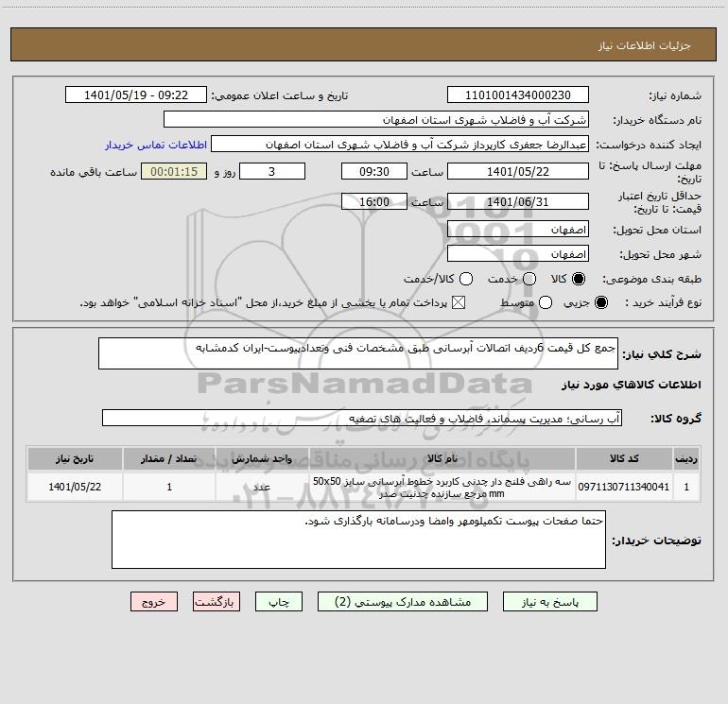
Task: Click the buyer notes text area
Action: pyautogui.click(x=358, y=540)
